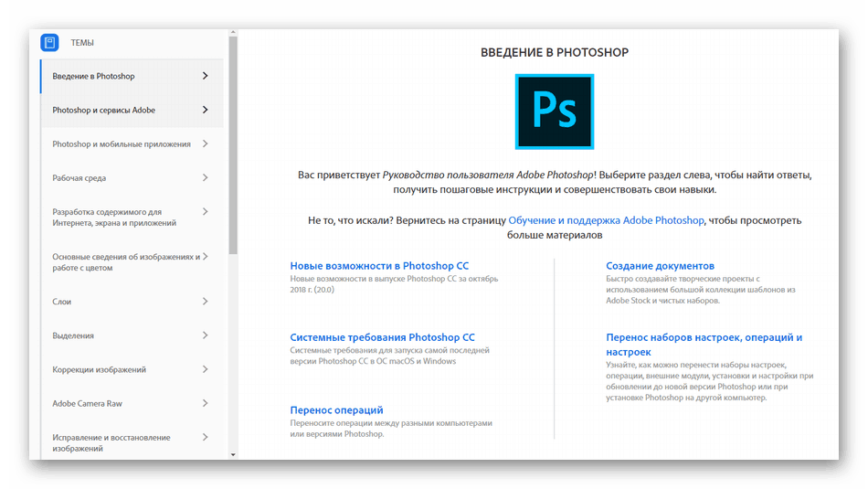Follow Обучение и поддержка Adobe Photoshop link
This screenshot has height=489, width=868.
tap(606, 220)
